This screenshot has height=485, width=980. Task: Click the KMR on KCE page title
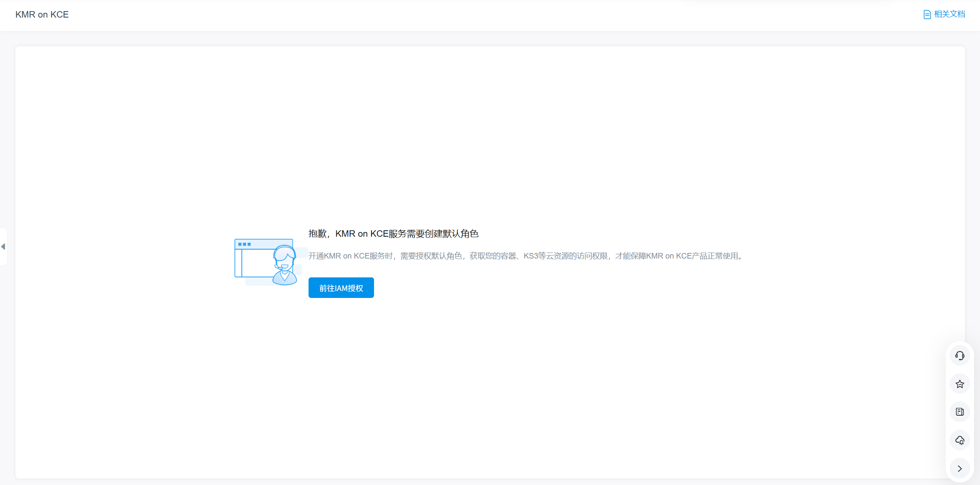[42, 15]
